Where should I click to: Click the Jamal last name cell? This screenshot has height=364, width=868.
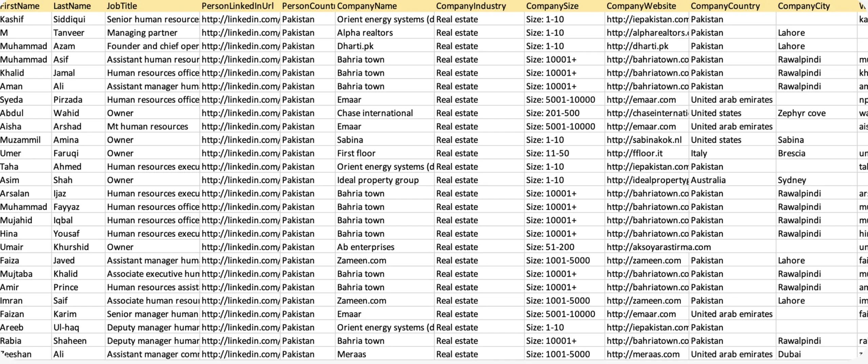(78, 73)
